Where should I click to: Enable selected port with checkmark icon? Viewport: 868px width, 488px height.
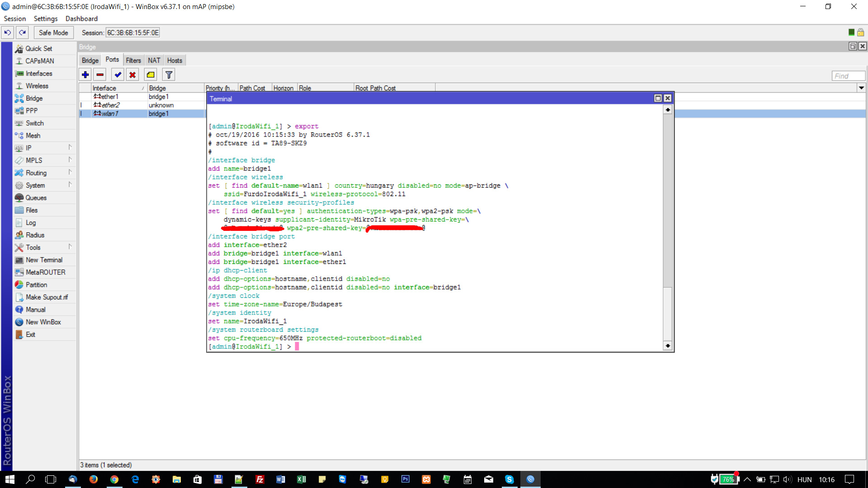coord(118,75)
